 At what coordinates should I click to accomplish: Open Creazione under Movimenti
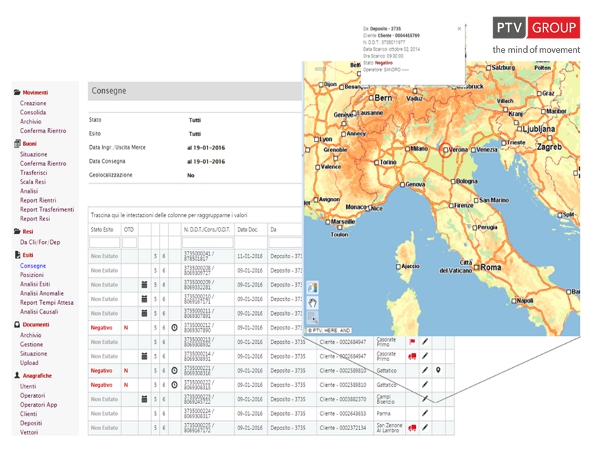pos(33,103)
